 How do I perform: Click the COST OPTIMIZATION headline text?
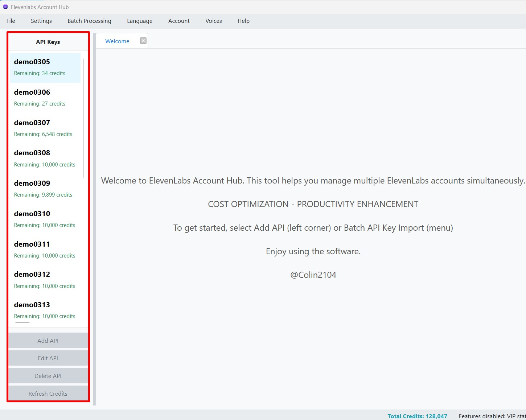point(313,204)
